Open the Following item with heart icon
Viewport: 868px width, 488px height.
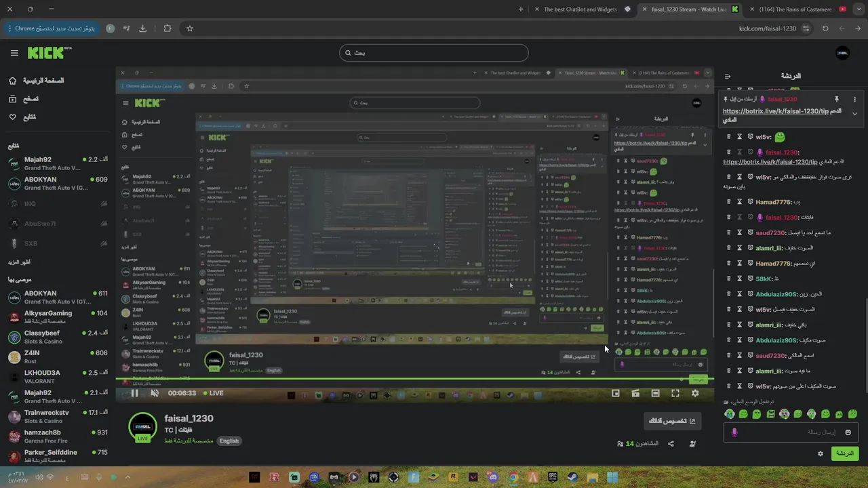click(22, 117)
